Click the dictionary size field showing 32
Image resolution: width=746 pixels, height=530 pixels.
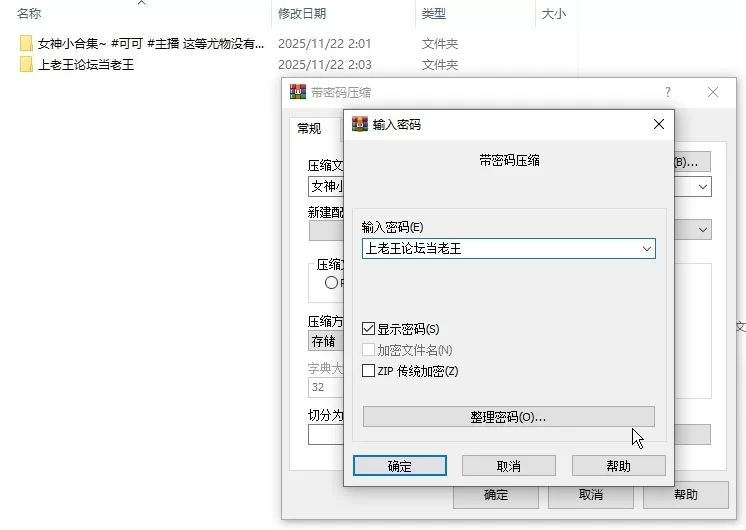326,387
